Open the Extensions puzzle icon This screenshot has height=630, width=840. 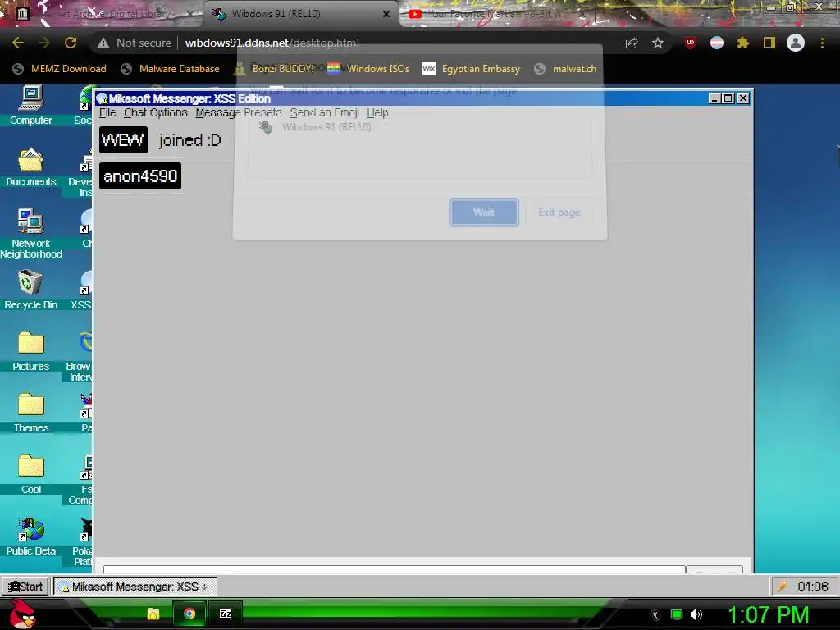click(743, 43)
